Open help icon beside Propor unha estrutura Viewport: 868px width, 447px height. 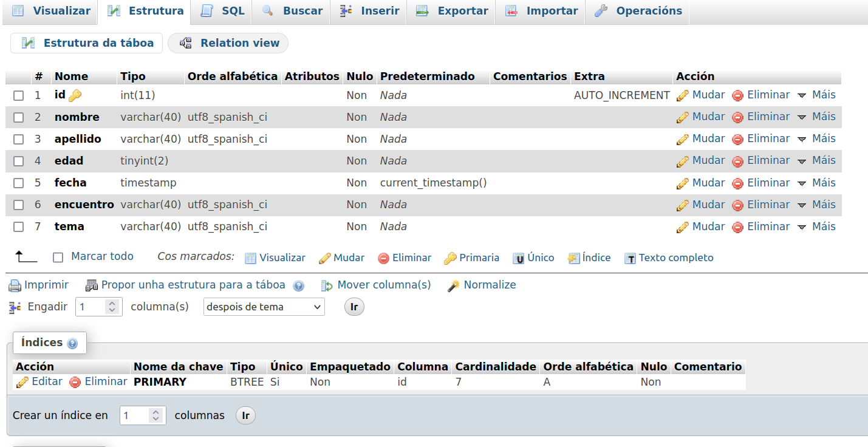(298, 285)
